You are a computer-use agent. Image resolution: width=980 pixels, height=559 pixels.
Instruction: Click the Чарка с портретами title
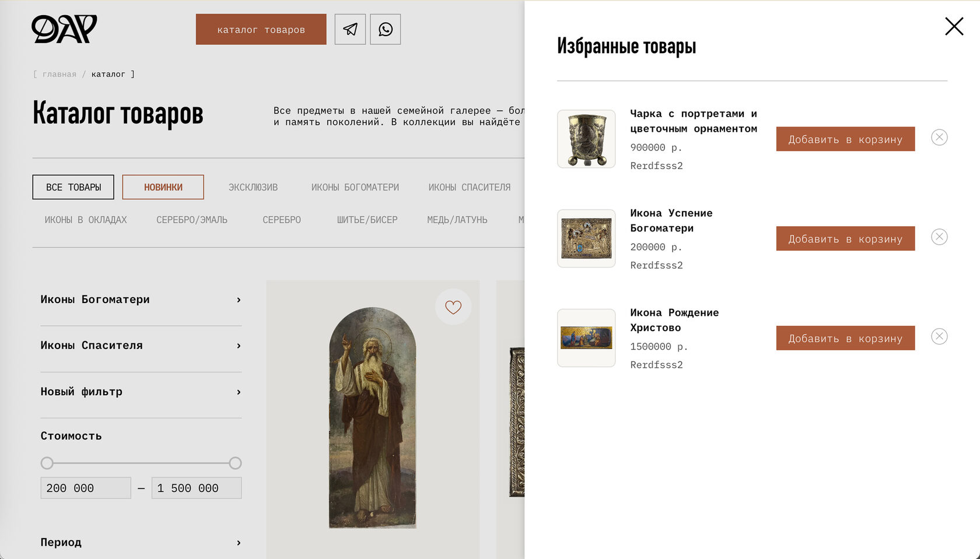tap(694, 121)
